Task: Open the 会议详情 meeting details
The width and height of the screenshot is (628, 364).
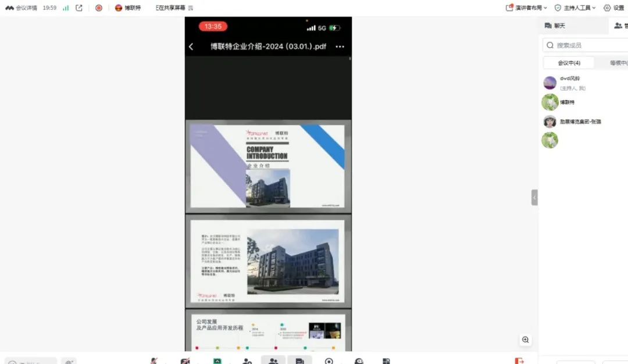Action: point(22,8)
